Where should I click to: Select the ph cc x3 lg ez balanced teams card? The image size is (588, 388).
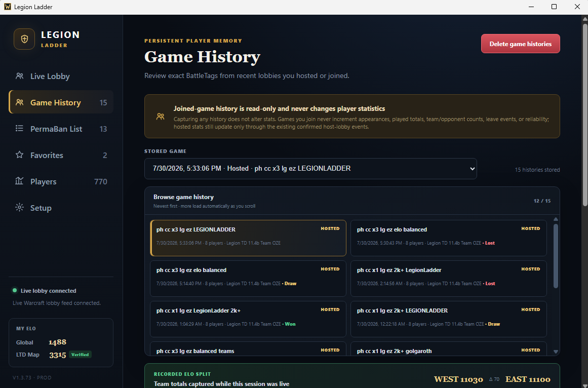click(x=248, y=348)
